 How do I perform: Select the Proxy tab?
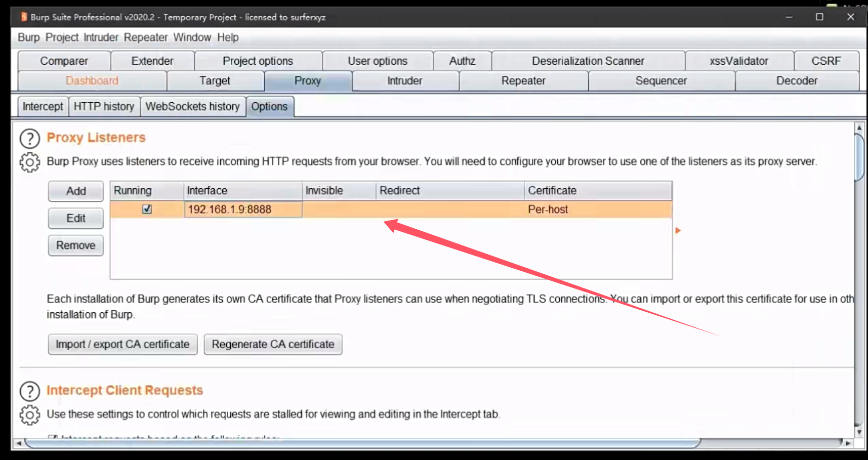coord(308,81)
